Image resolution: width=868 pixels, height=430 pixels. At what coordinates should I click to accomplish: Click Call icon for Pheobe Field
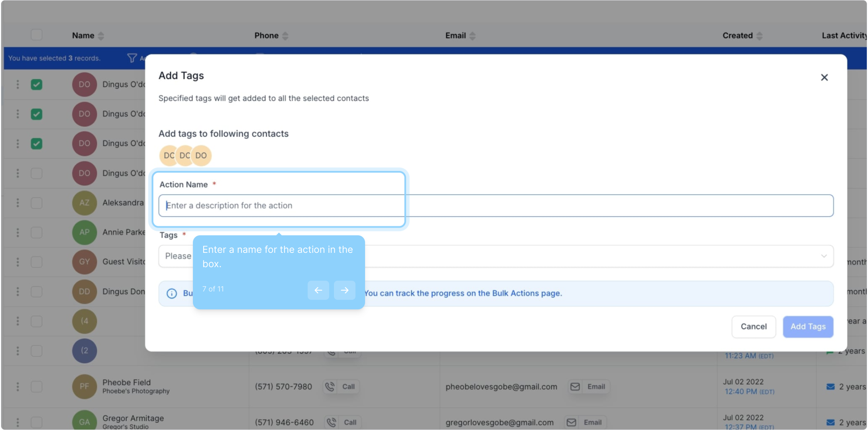click(x=330, y=387)
